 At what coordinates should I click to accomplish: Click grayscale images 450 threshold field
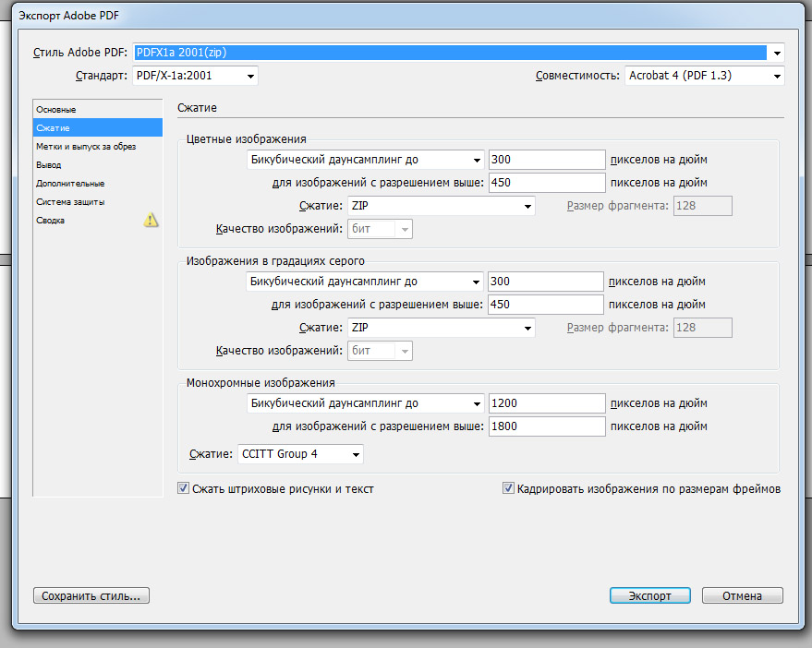click(545, 305)
